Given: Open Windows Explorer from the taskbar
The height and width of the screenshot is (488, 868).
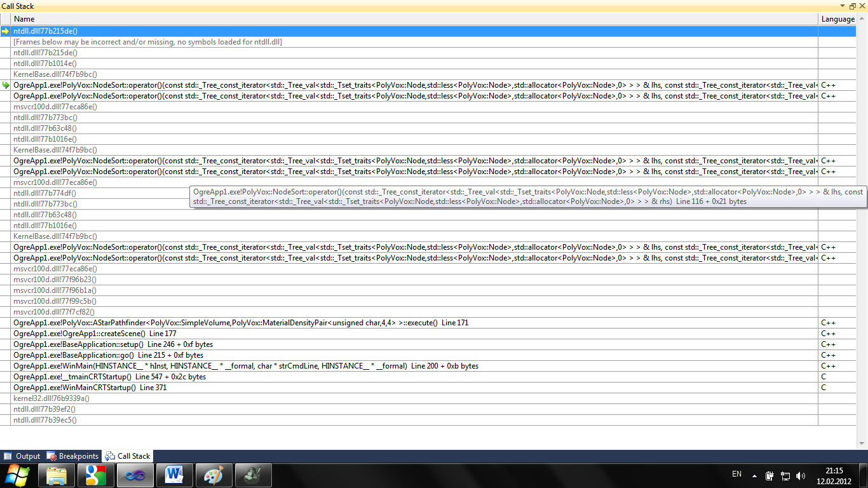Looking at the screenshot, I should click(x=56, y=475).
